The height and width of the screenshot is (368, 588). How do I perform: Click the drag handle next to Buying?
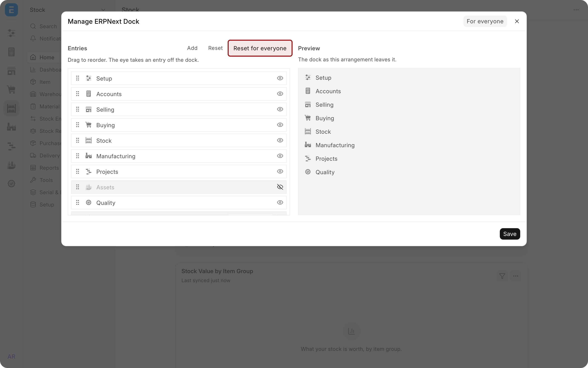pos(78,125)
